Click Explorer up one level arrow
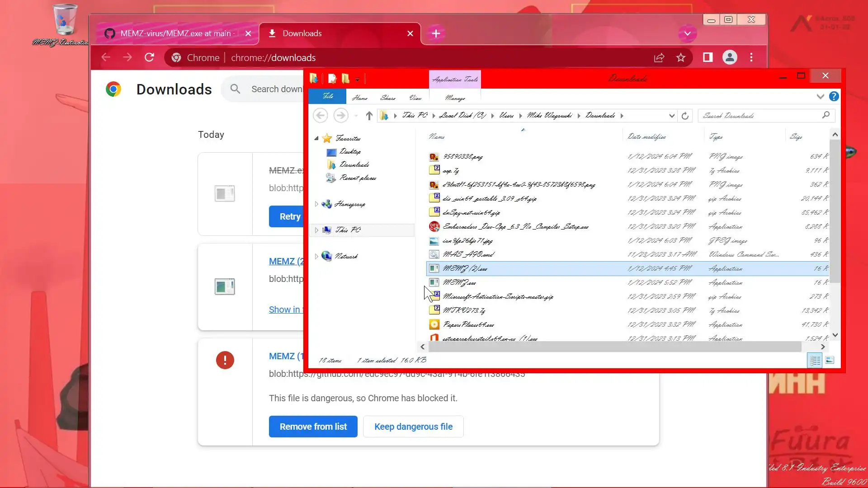This screenshot has width=868, height=488. point(369,116)
